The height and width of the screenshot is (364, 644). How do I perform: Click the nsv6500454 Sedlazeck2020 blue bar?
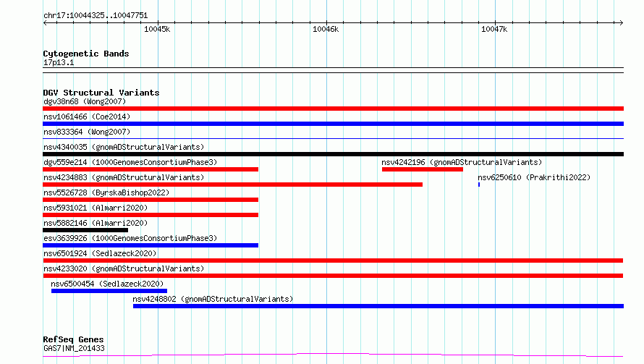click(x=109, y=291)
